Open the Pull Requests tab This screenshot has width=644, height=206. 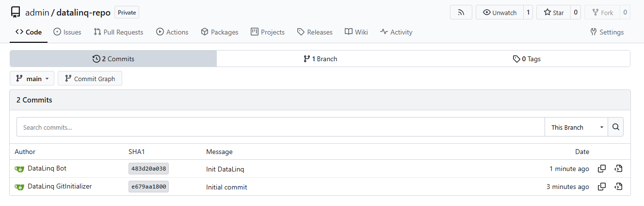click(x=118, y=32)
